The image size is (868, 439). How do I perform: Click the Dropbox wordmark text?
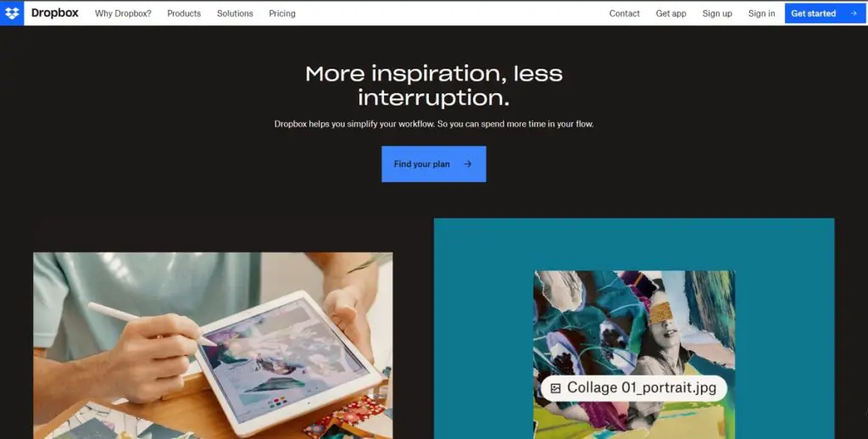tap(55, 14)
